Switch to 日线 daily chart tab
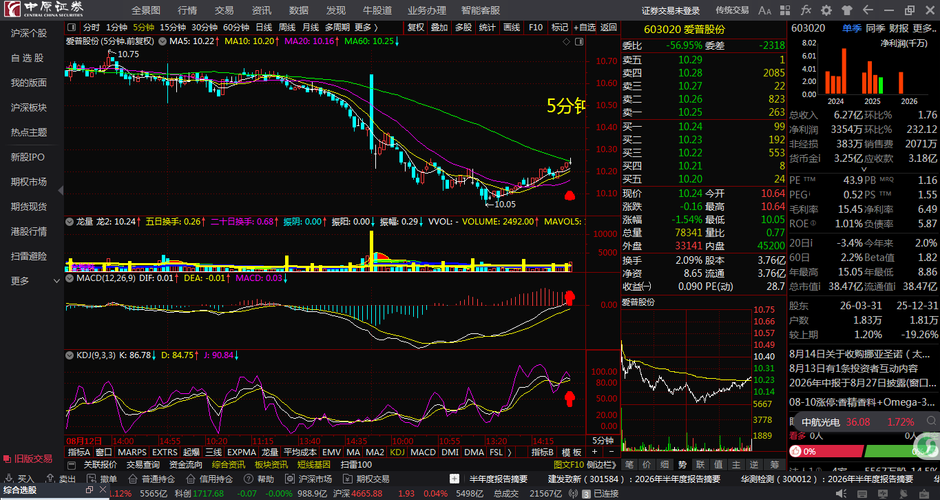 click(264, 27)
